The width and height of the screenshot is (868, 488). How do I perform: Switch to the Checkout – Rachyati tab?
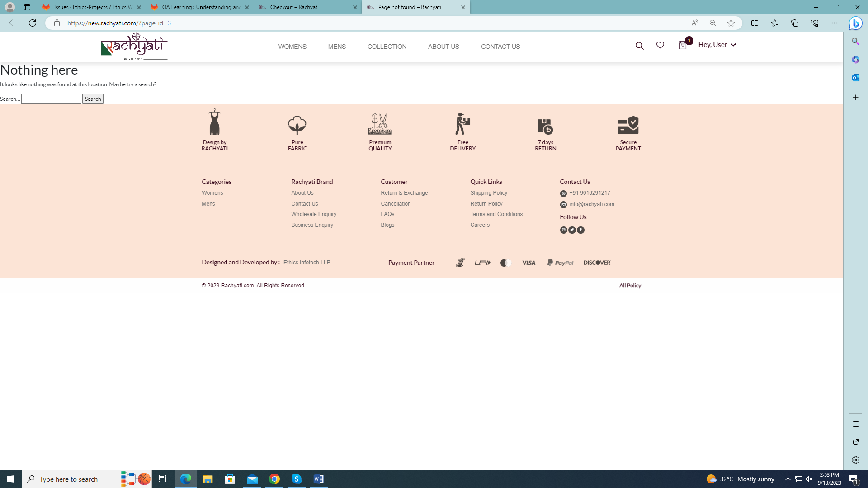[x=307, y=7]
